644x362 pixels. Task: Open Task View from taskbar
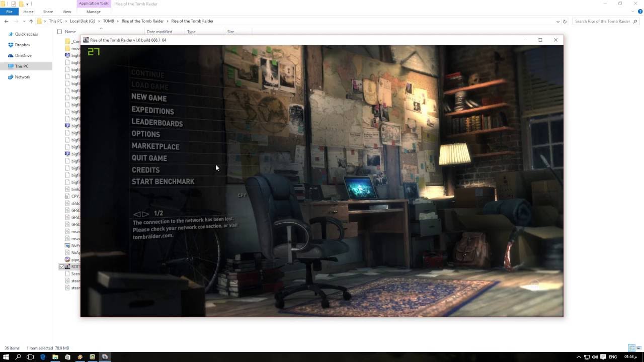point(30,357)
